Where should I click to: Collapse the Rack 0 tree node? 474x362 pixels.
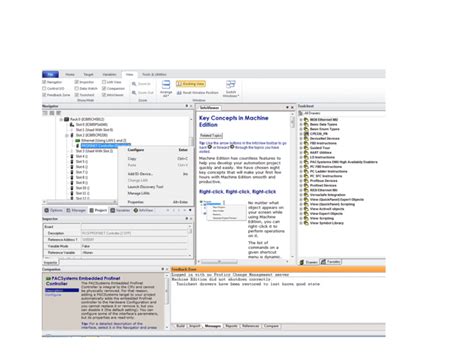coord(61,119)
